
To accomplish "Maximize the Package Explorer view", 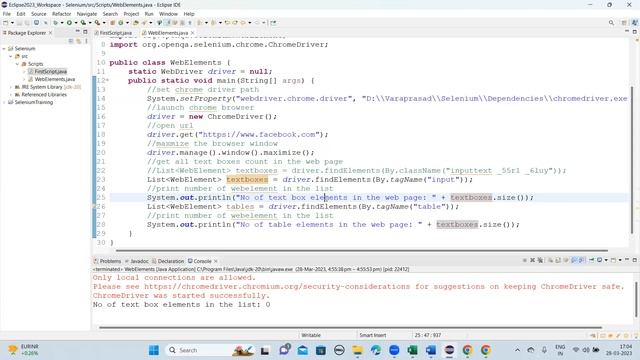I will [85, 32].
